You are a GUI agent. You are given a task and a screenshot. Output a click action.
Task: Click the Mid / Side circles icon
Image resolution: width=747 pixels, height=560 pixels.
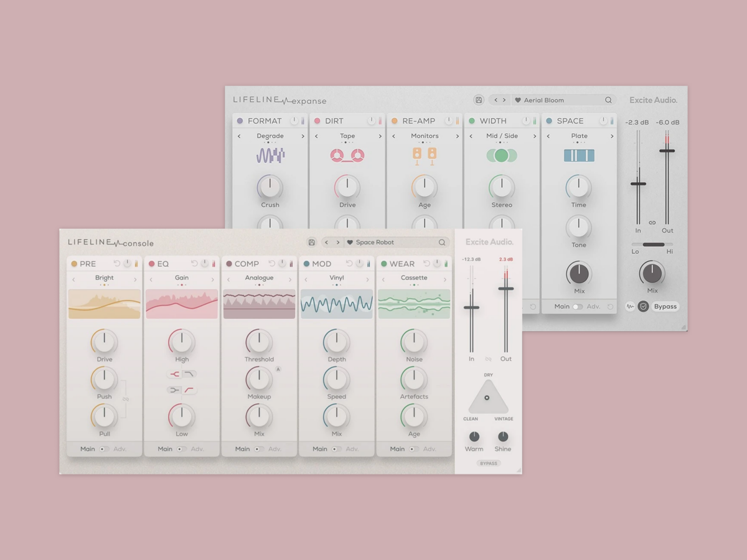tap(502, 155)
